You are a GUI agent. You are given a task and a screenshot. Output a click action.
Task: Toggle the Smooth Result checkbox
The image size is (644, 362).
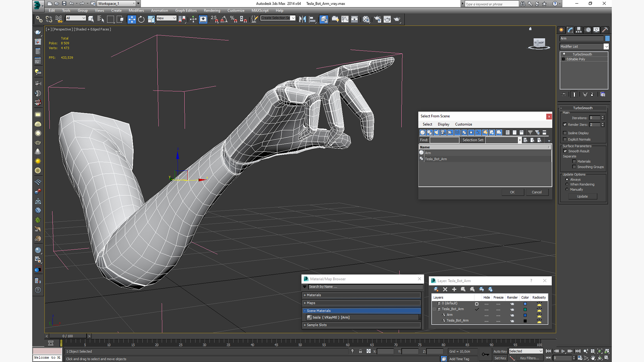click(x=565, y=151)
